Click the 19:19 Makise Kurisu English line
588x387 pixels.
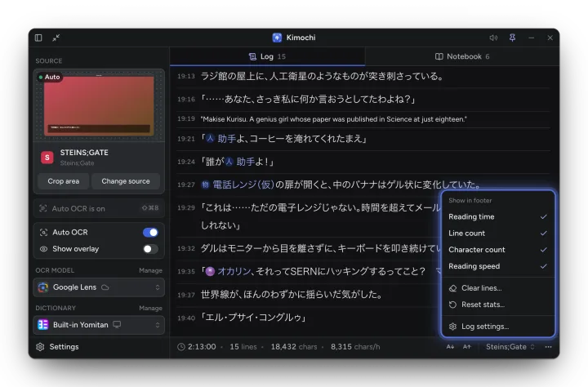tap(334, 119)
